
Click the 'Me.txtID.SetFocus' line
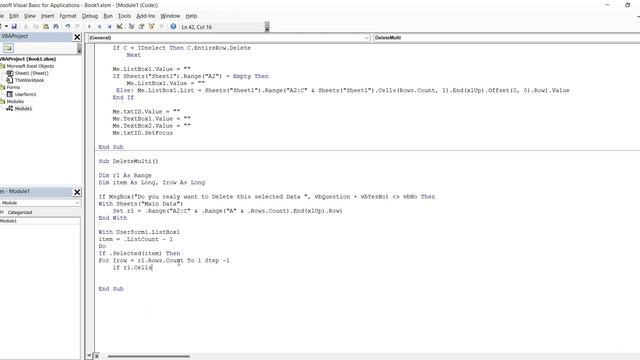[142, 133]
